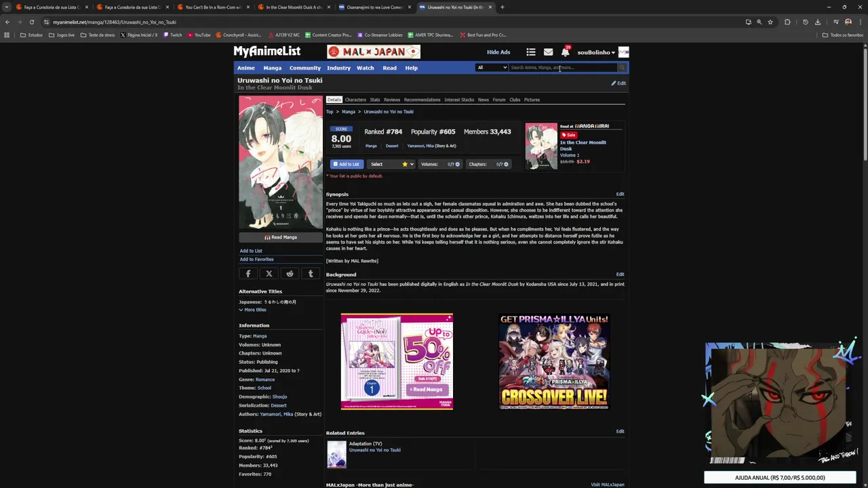The width and height of the screenshot is (868, 488).
Task: Switch to the Stats tab
Action: 375,100
